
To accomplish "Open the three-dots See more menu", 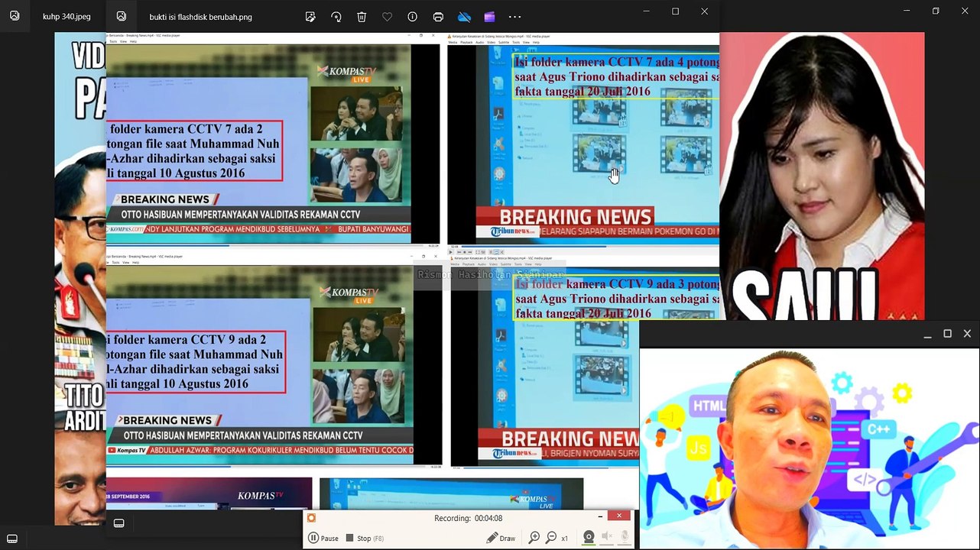I will click(514, 16).
